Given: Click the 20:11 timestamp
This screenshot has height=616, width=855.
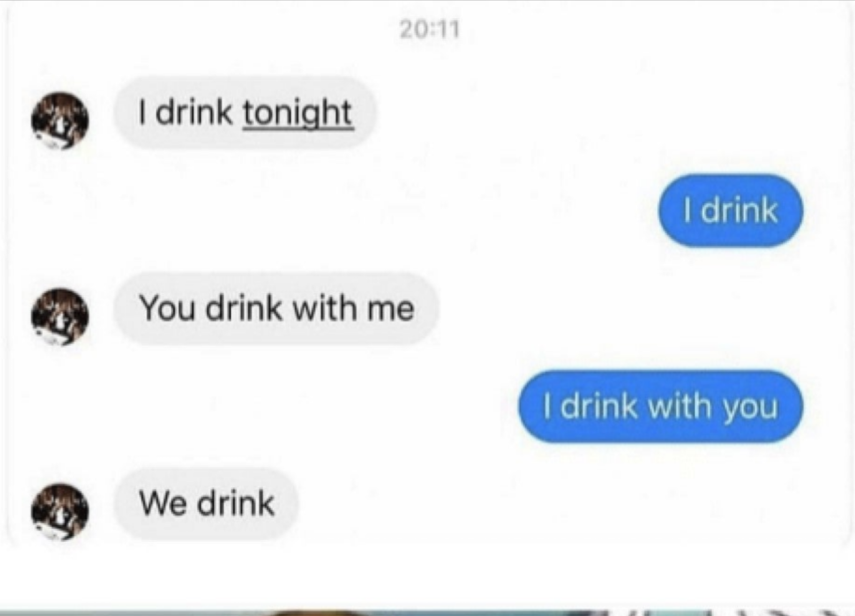Looking at the screenshot, I should (430, 30).
